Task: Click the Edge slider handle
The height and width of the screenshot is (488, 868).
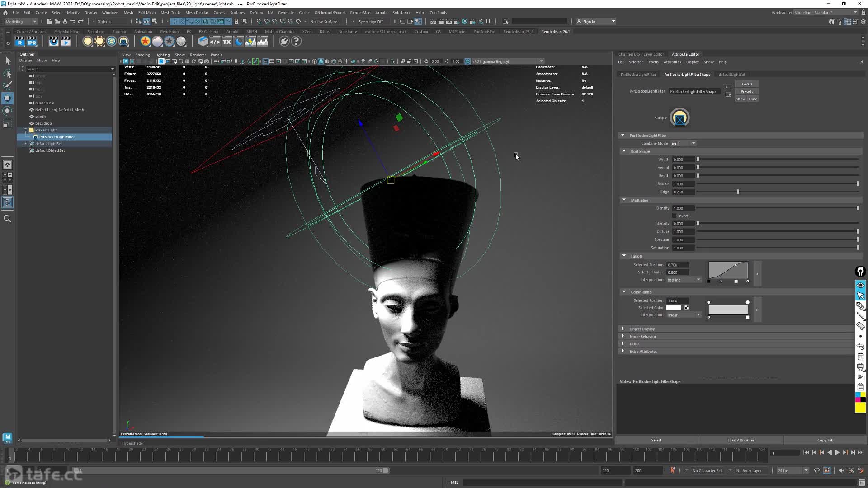Action: click(x=738, y=192)
